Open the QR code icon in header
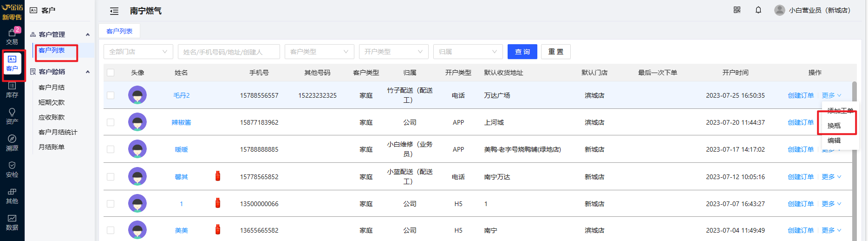Image resolution: width=868 pixels, height=241 pixels. (x=737, y=10)
